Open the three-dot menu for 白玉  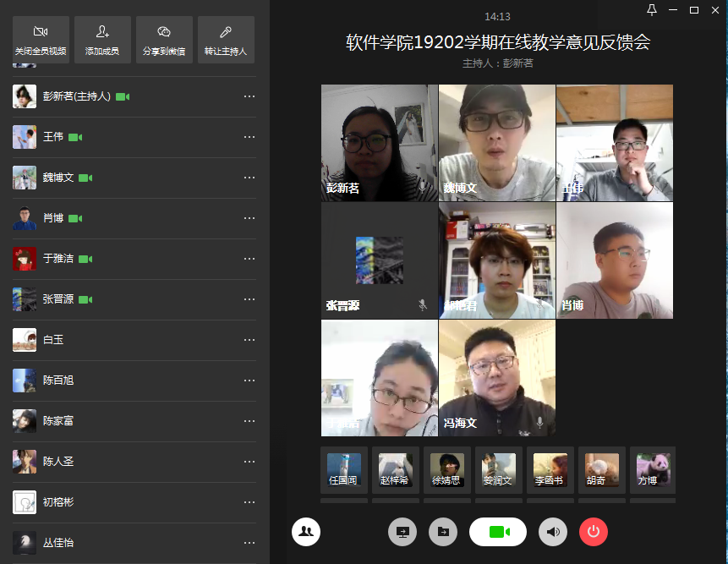(249, 340)
